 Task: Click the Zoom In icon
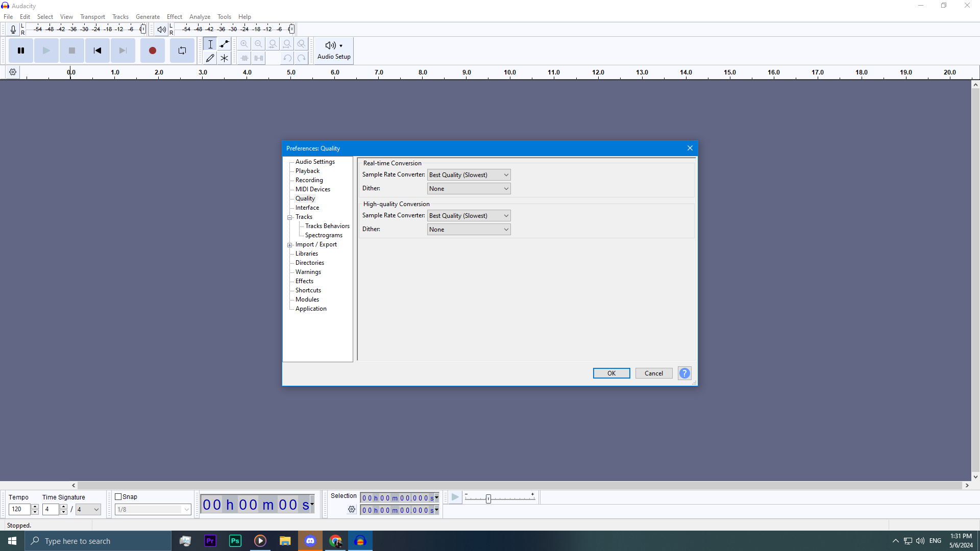(244, 44)
